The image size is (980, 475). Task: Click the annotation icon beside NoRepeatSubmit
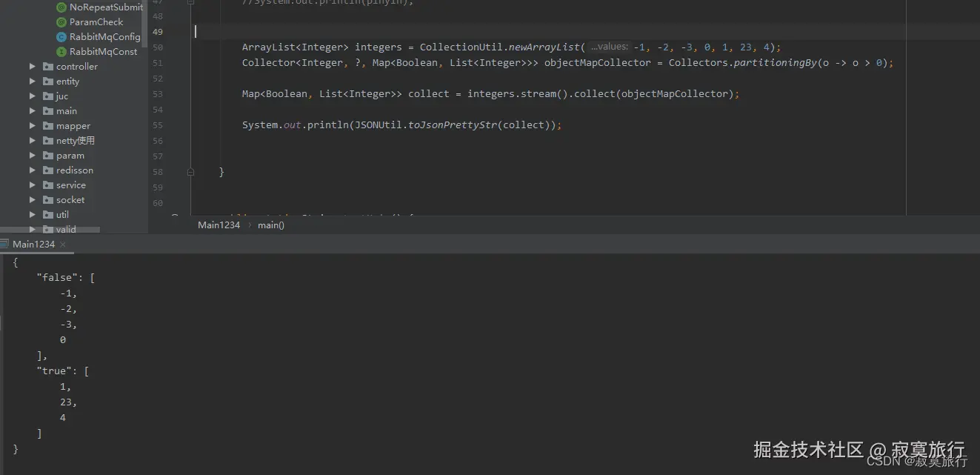click(61, 7)
